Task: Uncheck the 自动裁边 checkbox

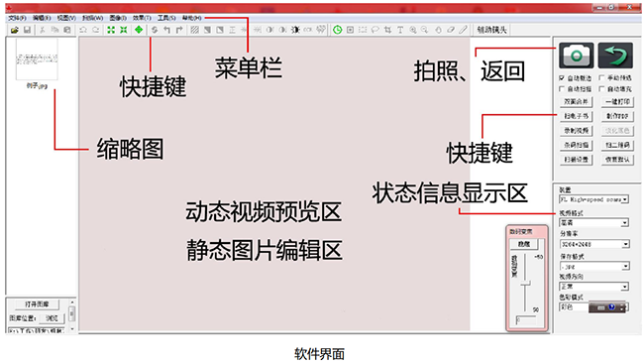Action: (562, 77)
